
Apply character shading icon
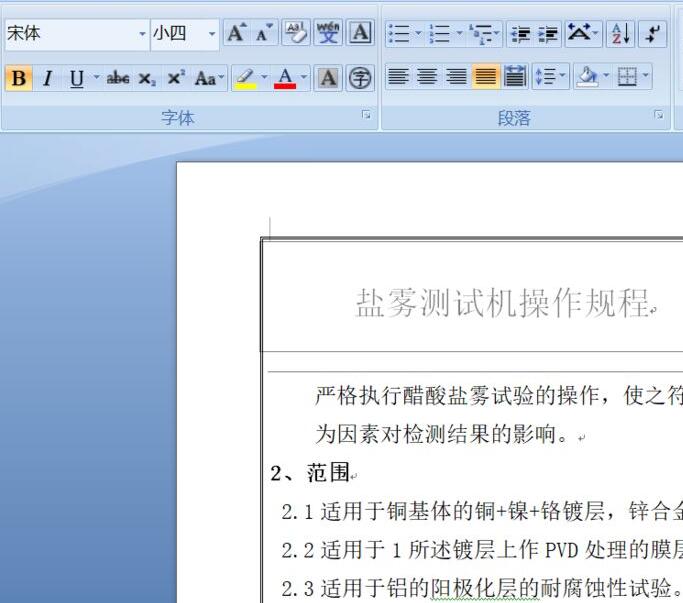tap(328, 78)
